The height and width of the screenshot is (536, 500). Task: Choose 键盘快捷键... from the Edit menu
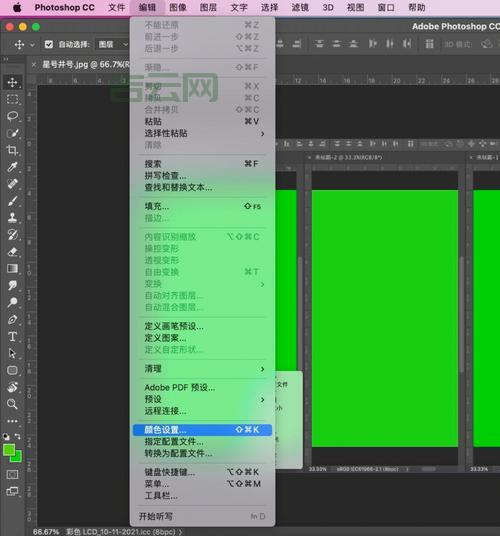click(202, 472)
